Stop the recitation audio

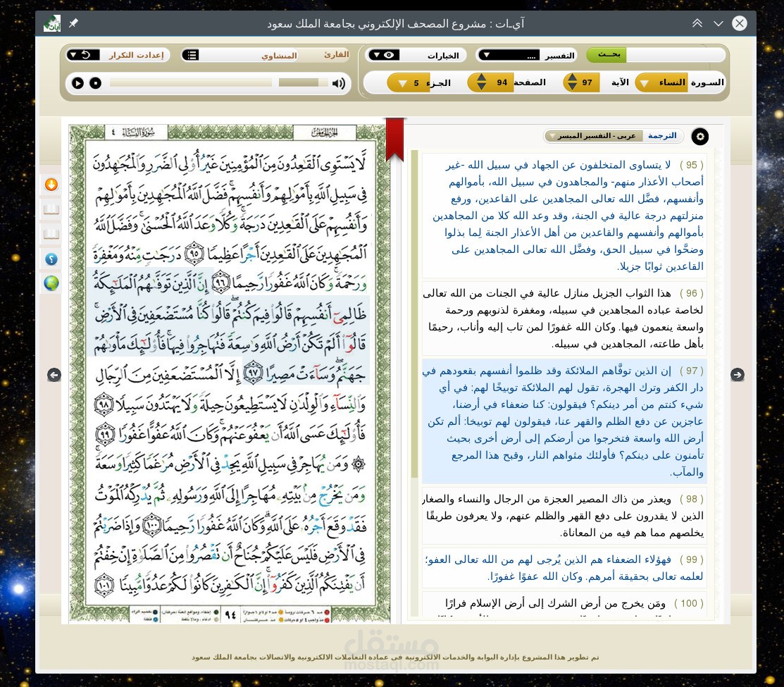click(95, 83)
